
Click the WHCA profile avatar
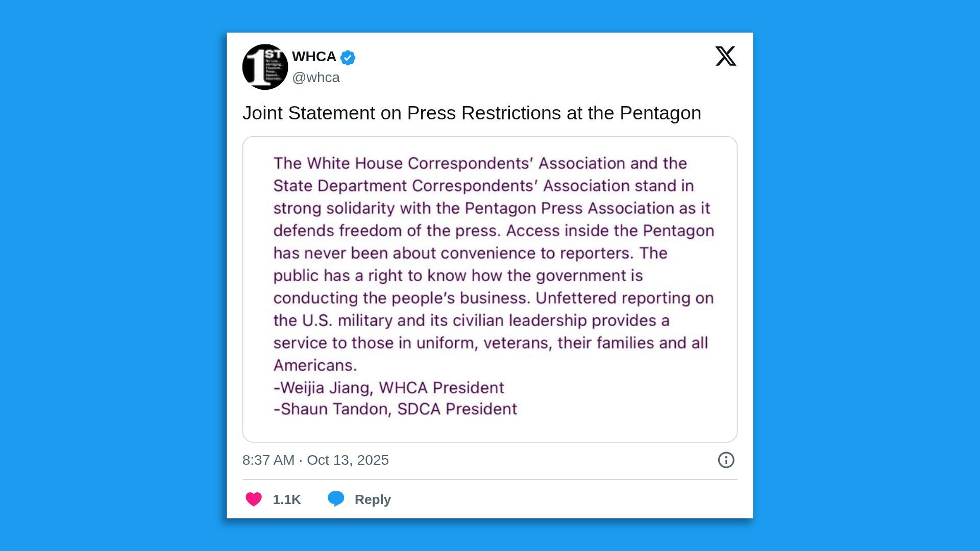pyautogui.click(x=265, y=67)
